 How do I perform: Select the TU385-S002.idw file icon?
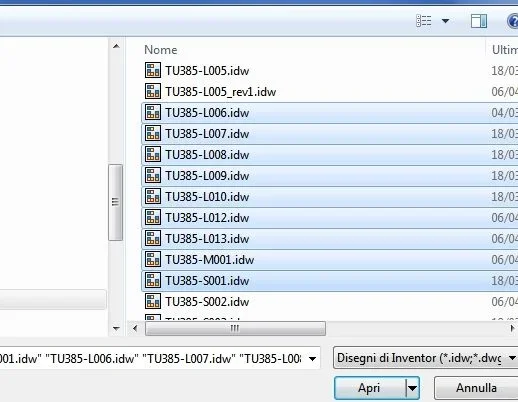153,301
